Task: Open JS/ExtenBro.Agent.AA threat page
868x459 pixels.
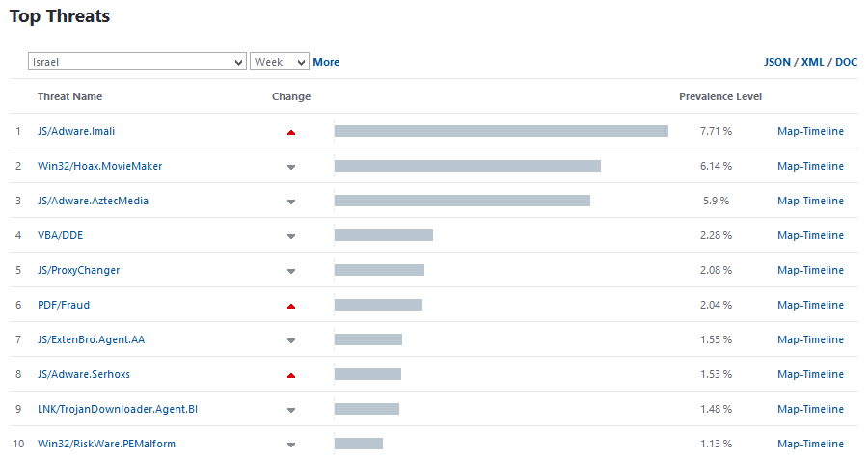Action: point(91,339)
